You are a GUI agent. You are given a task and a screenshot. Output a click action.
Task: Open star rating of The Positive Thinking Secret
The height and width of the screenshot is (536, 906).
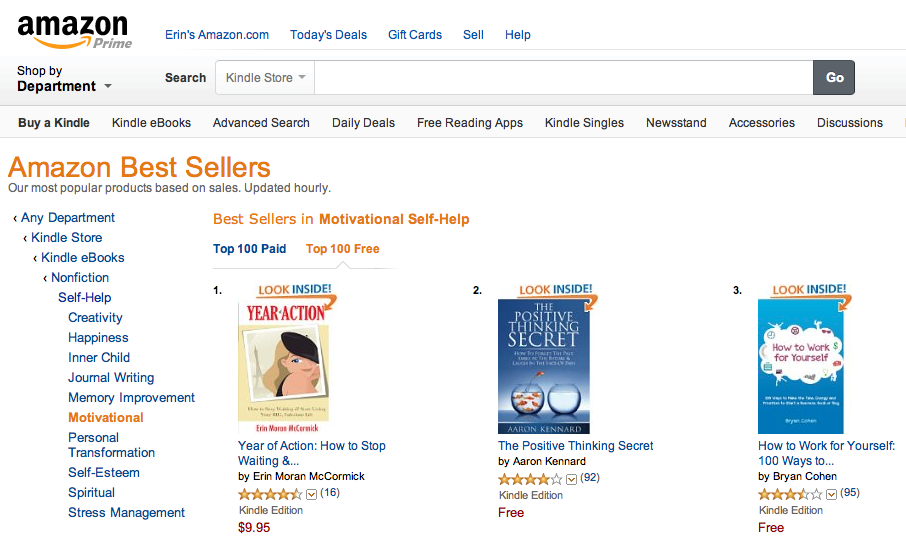click(530, 479)
